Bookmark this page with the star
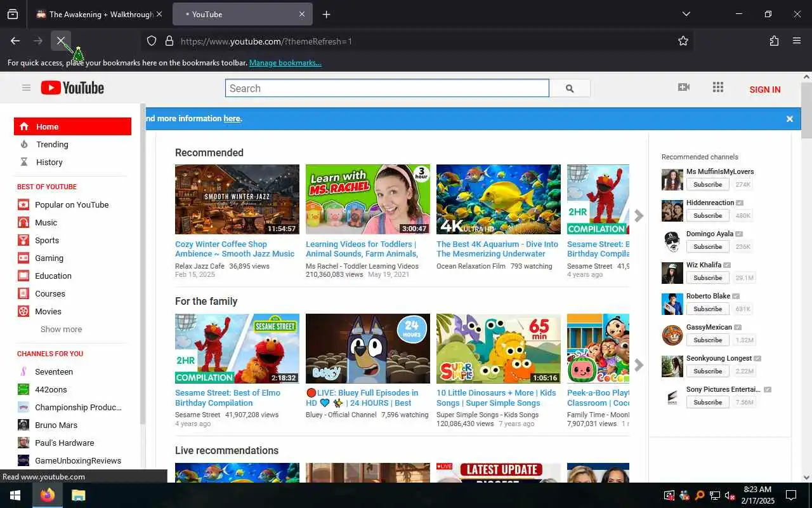The height and width of the screenshot is (508, 812). tap(683, 41)
